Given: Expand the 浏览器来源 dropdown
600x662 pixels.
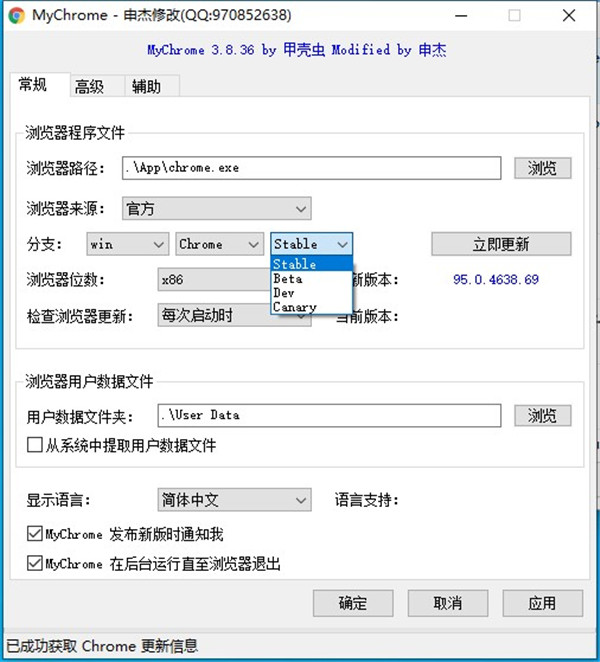Looking at the screenshot, I should click(216, 209).
